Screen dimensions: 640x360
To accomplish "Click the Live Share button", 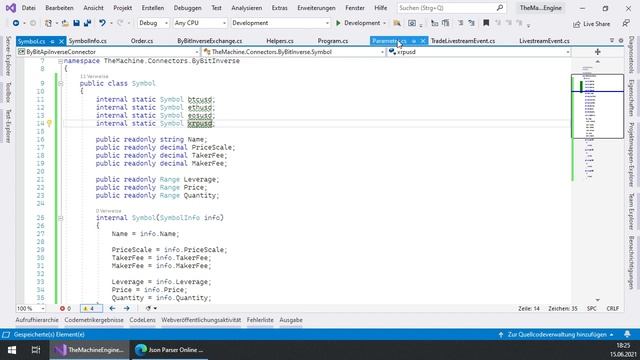I will coord(591,24).
